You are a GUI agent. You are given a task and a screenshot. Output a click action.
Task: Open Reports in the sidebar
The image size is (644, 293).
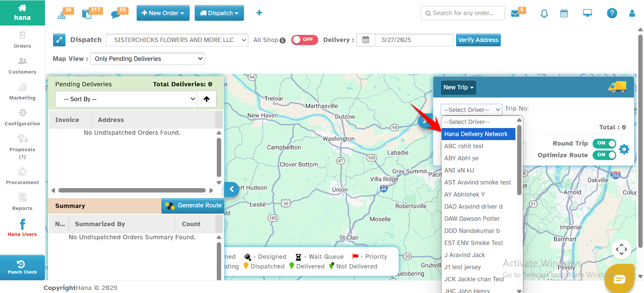click(22, 202)
